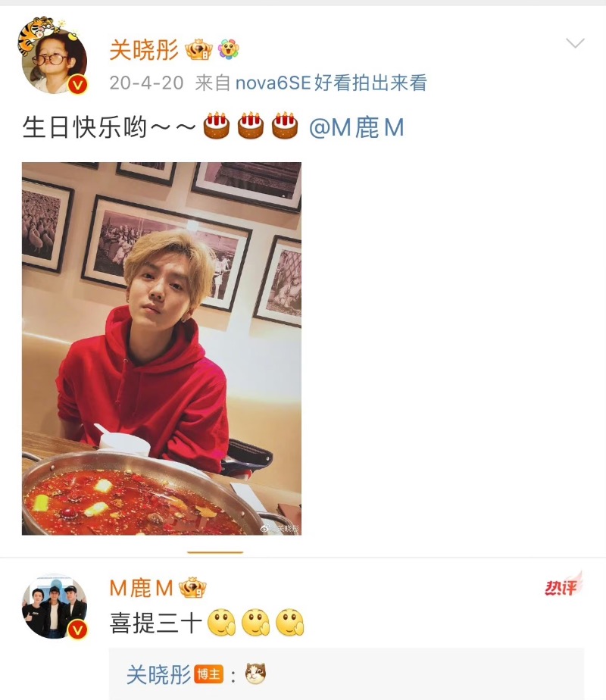
Task: Open the nova6SE device source link
Action: pyautogui.click(x=331, y=83)
